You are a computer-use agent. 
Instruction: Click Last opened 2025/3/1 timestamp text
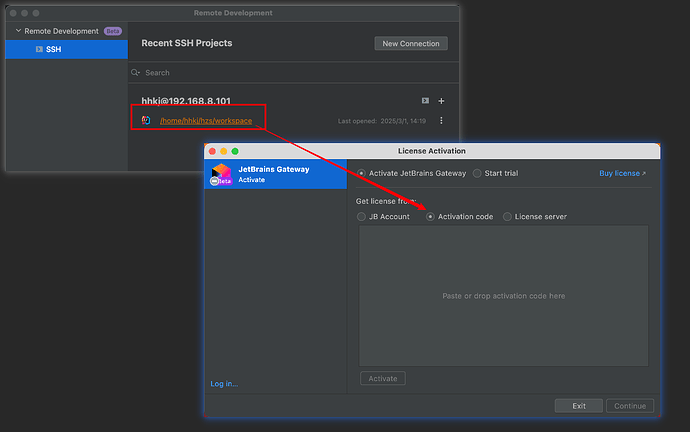[382, 121]
